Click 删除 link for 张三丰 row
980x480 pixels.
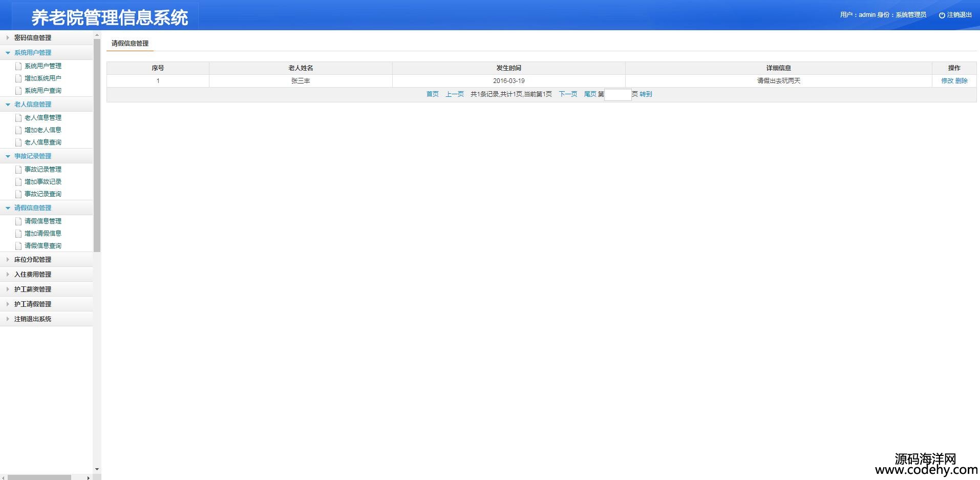click(x=962, y=81)
